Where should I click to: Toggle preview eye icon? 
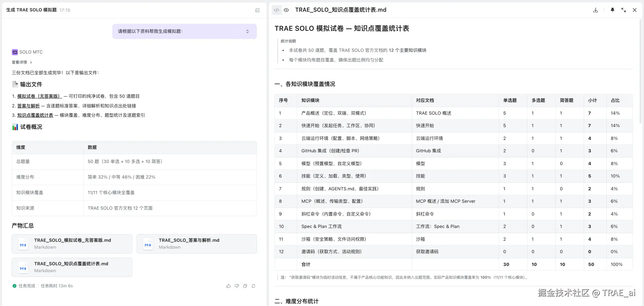(286, 10)
